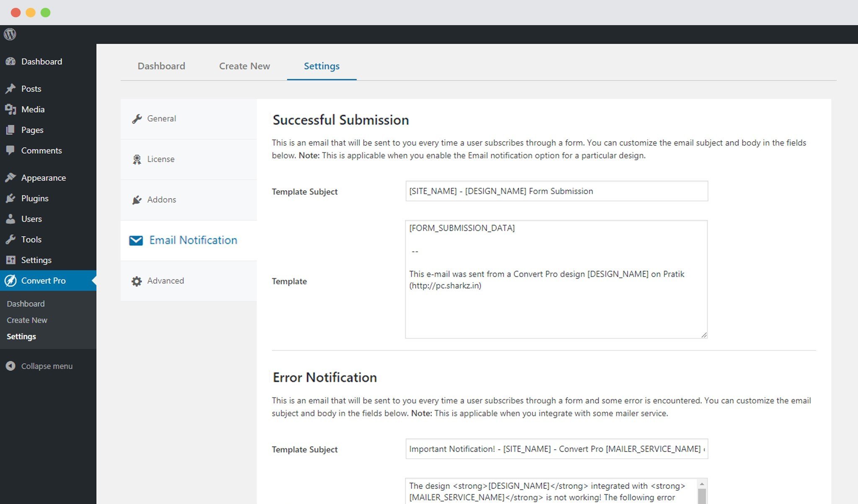Click the Media library icon
This screenshot has width=858, height=504.
pos(10,109)
